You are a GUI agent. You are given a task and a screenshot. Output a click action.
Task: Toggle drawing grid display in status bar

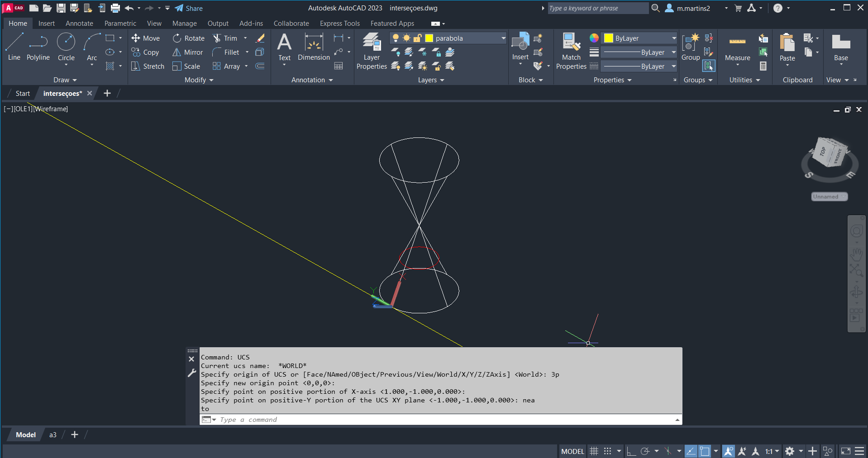[594, 451]
